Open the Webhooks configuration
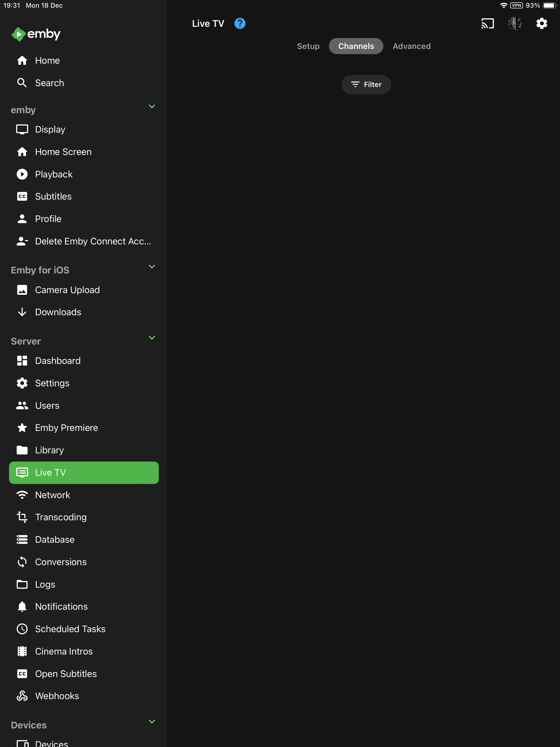This screenshot has height=747, width=560. tap(57, 696)
